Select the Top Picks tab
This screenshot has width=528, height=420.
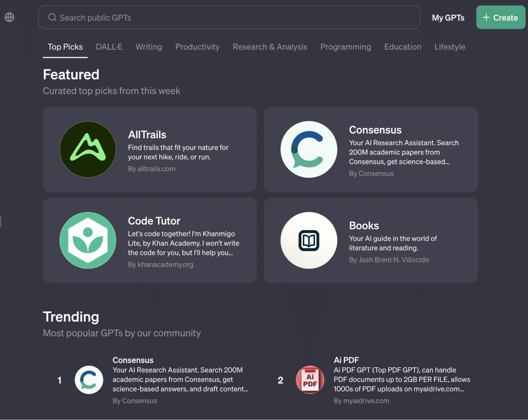65,47
